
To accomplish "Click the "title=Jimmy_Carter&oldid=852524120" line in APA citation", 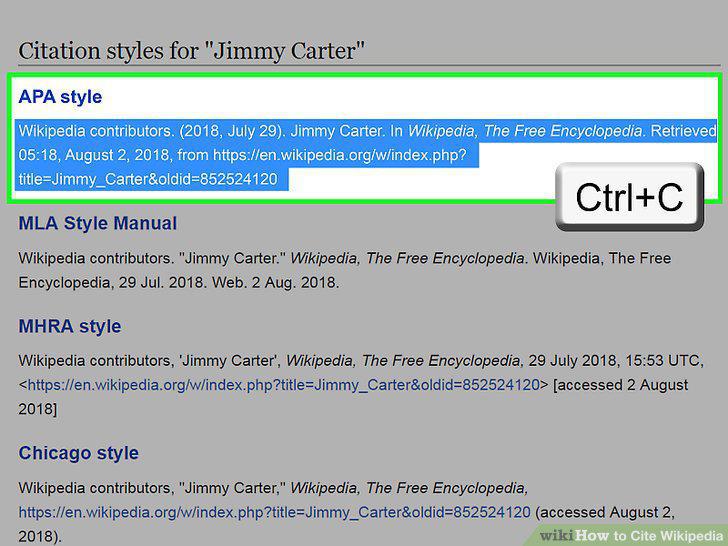I will [x=148, y=179].
